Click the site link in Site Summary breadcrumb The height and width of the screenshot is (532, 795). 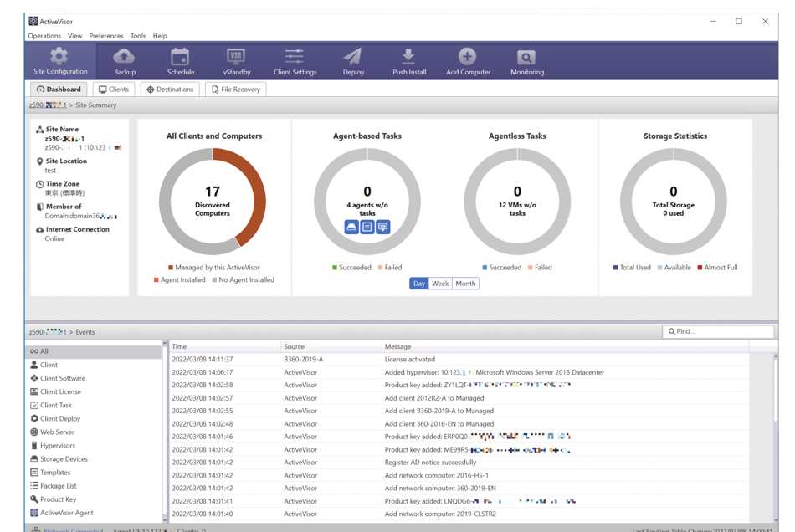48,105
